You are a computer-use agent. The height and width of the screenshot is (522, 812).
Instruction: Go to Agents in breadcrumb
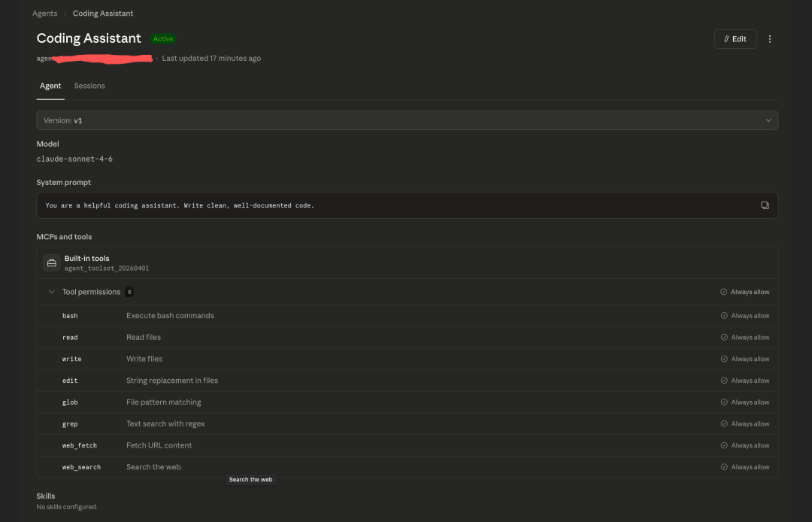[x=45, y=14]
